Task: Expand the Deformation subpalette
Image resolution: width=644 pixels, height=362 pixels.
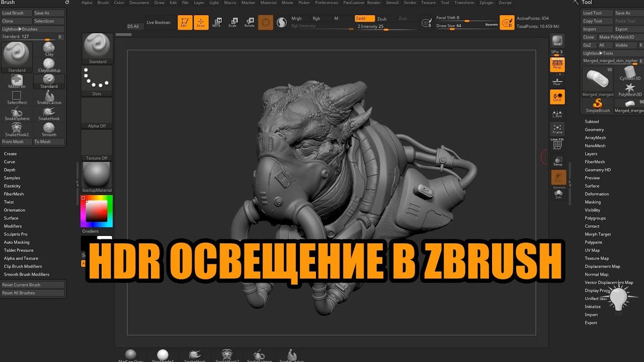Action: 597,194
